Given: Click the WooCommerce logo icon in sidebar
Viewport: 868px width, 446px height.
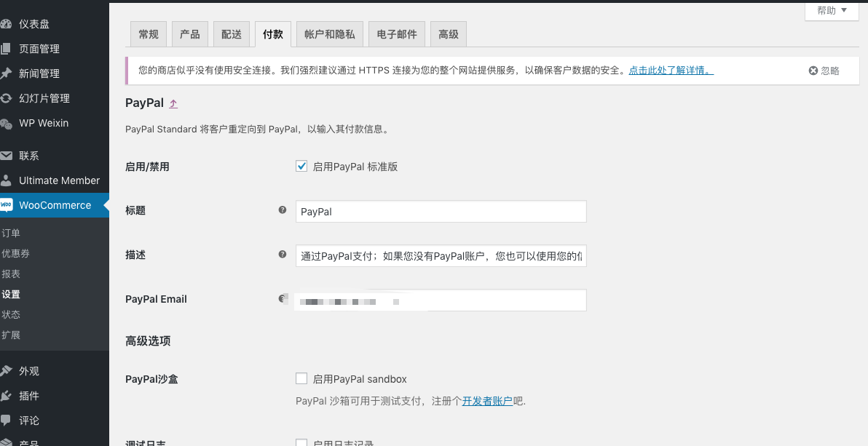Looking at the screenshot, I should click(x=7, y=205).
